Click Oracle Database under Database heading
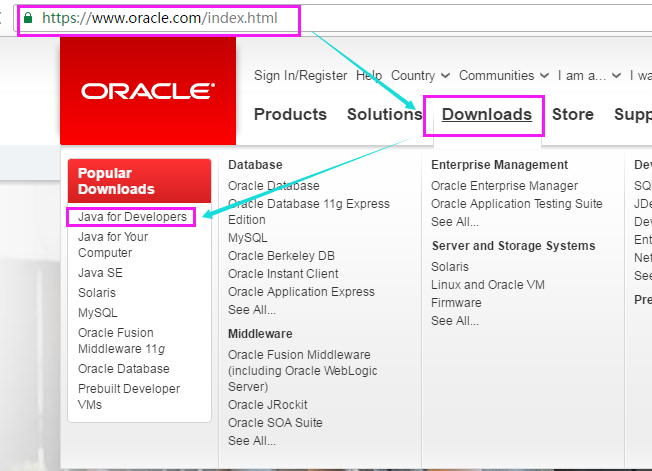This screenshot has width=652, height=471. click(274, 185)
